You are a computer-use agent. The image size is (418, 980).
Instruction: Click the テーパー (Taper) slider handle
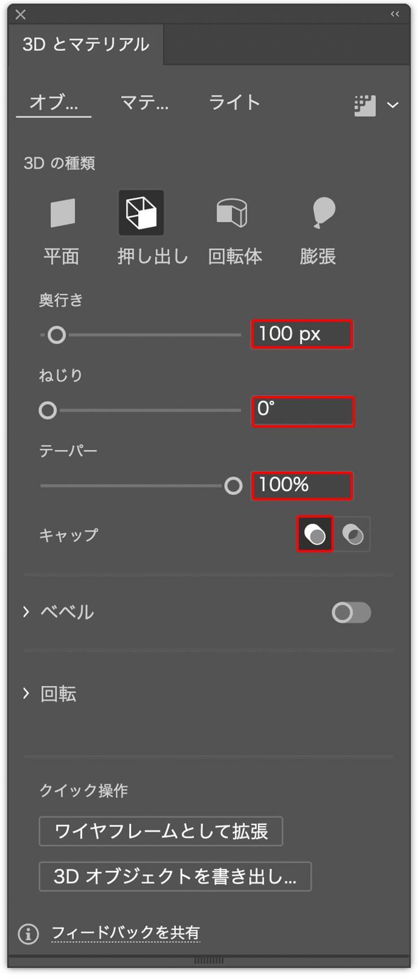click(233, 486)
